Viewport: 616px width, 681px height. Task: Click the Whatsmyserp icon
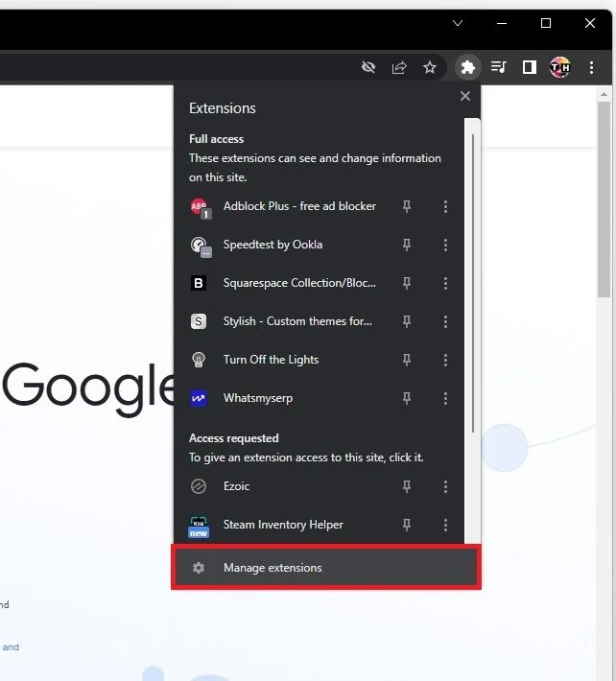[199, 398]
